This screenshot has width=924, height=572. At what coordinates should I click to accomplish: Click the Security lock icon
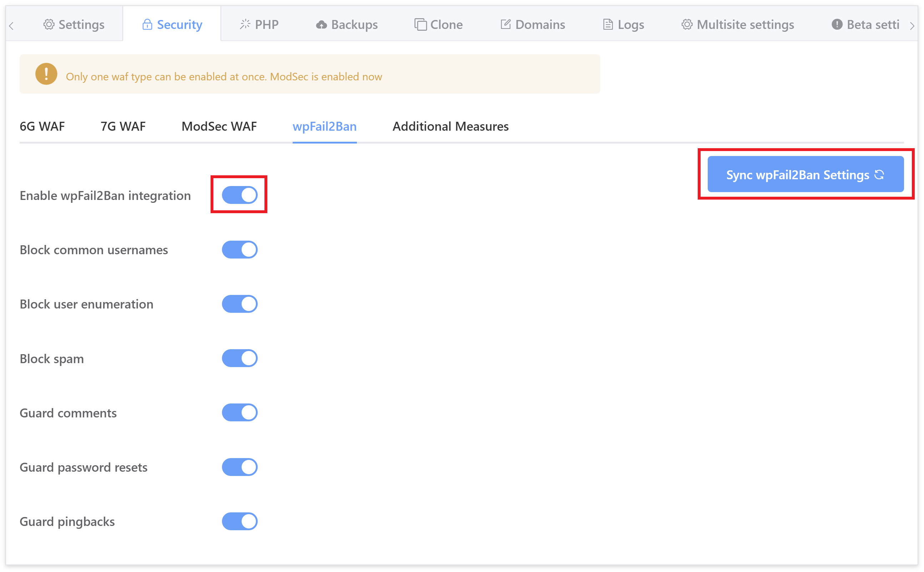tap(147, 25)
